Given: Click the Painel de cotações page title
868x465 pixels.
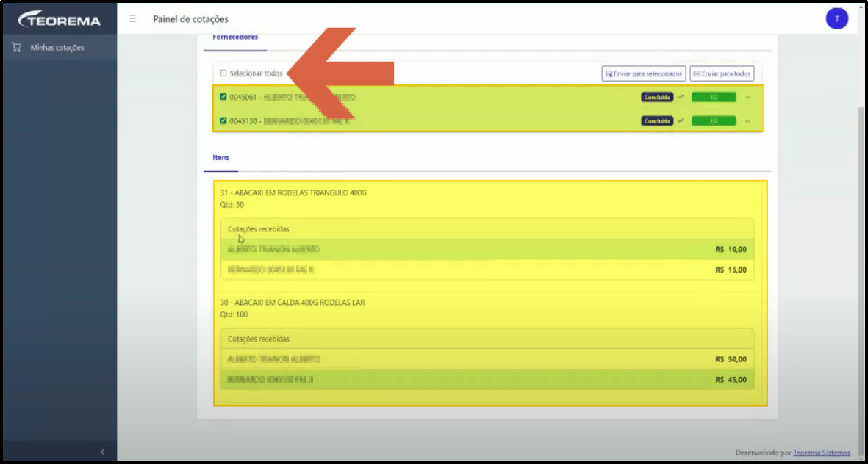Looking at the screenshot, I should (x=190, y=19).
